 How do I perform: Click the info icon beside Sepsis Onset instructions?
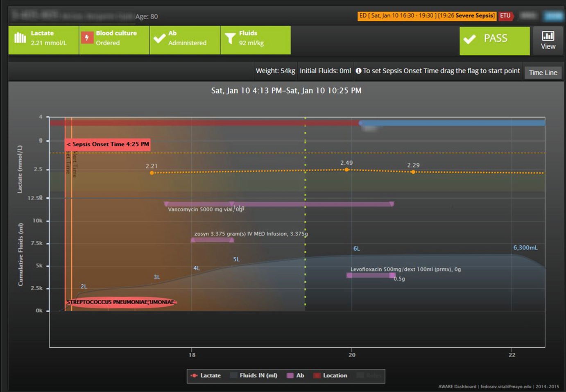click(358, 71)
